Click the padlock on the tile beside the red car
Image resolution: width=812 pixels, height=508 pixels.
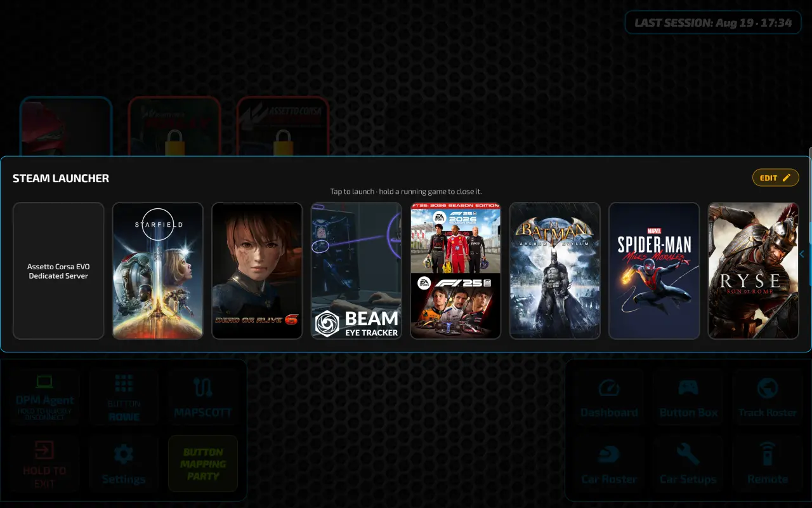[174, 143]
